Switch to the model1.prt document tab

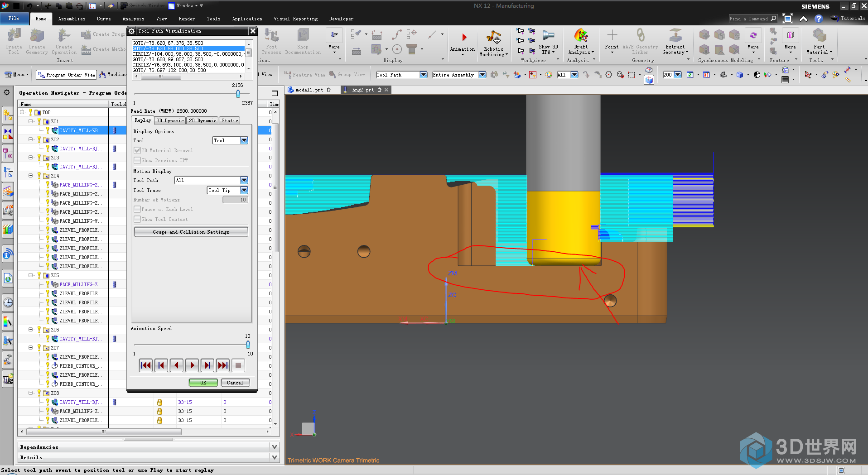[309, 90]
